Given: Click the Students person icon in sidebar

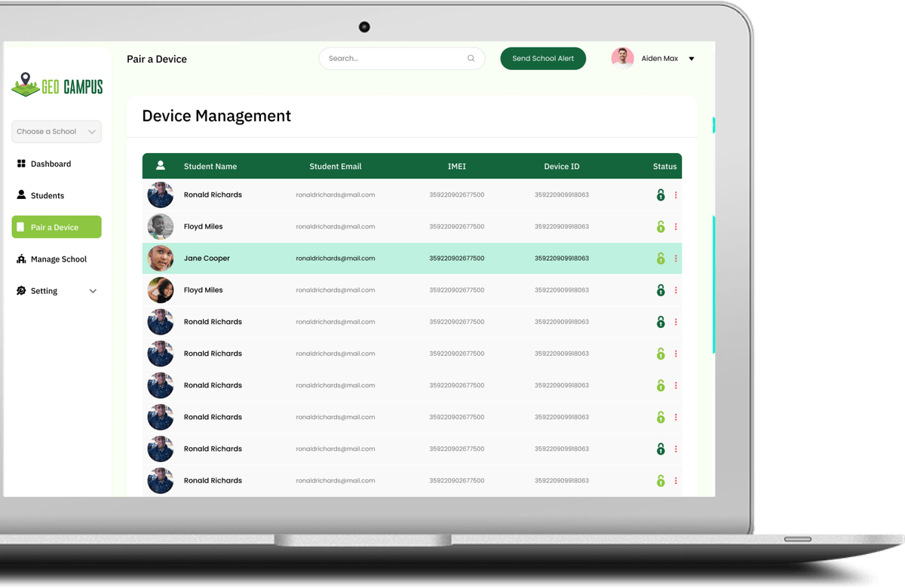Looking at the screenshot, I should pos(21,195).
